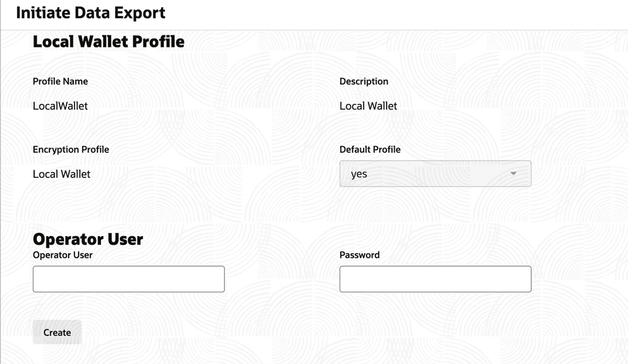
Task: Click the LocalWallet value under Profile Name
Action: click(61, 106)
